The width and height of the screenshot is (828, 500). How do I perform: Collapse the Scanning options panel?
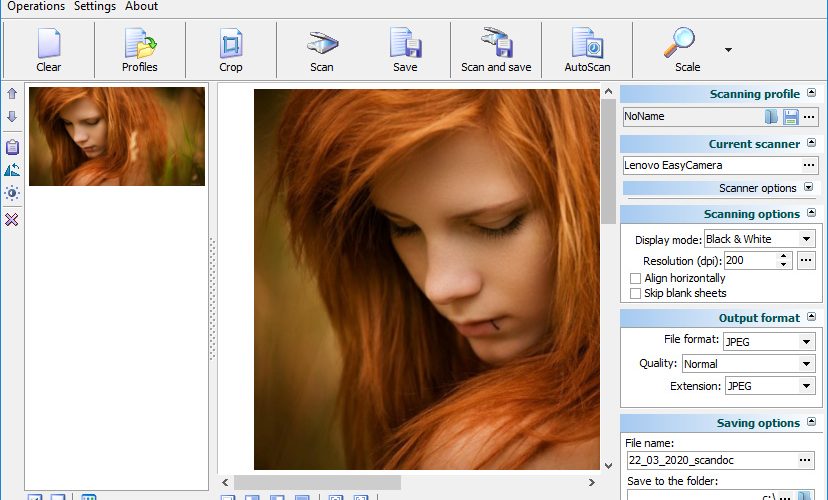[812, 213]
